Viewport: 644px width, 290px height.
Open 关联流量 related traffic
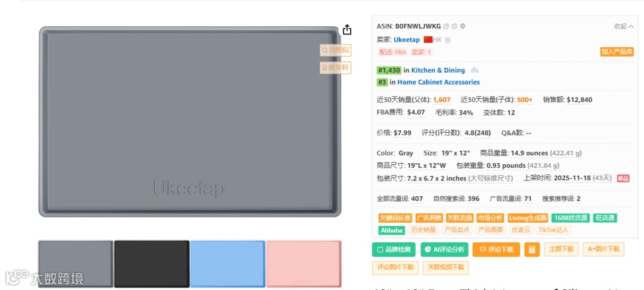click(x=460, y=218)
